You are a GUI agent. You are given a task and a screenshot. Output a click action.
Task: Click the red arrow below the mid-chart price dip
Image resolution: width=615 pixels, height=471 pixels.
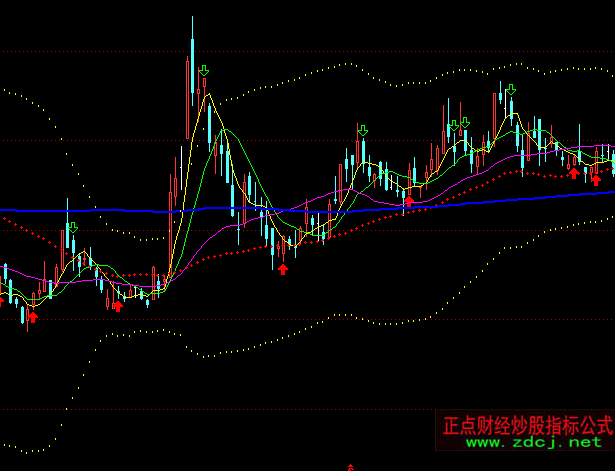click(283, 268)
